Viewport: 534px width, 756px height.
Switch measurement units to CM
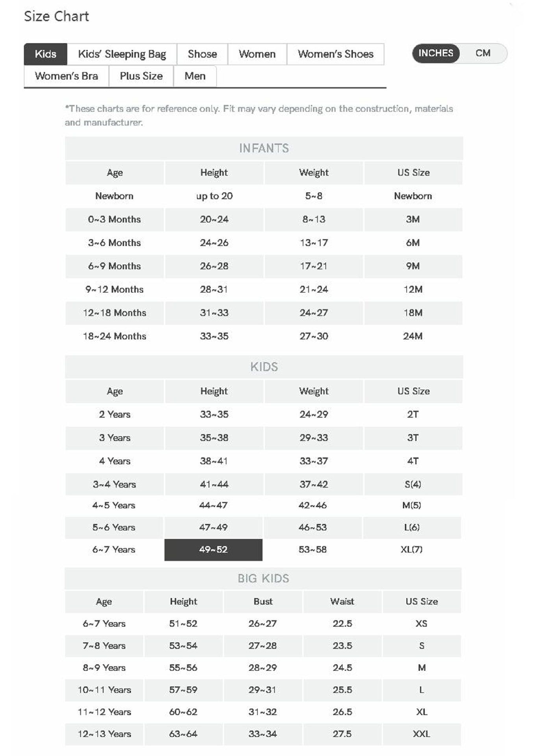[x=483, y=53]
